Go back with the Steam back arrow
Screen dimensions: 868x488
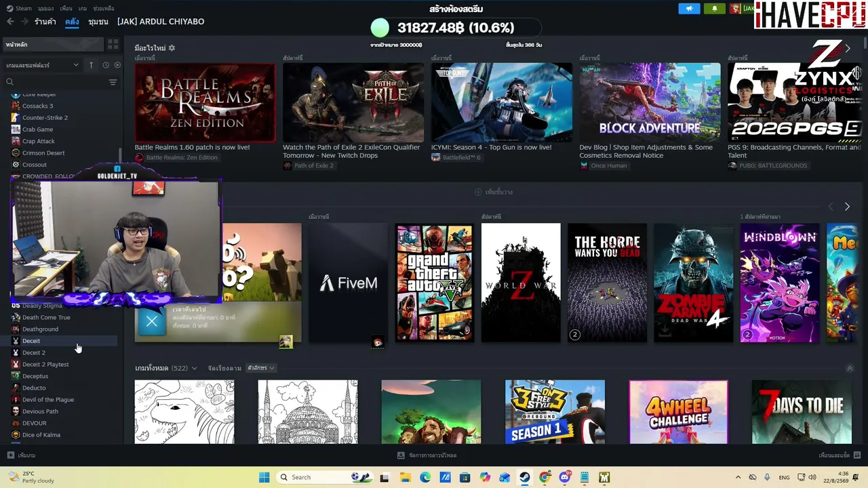10,22
